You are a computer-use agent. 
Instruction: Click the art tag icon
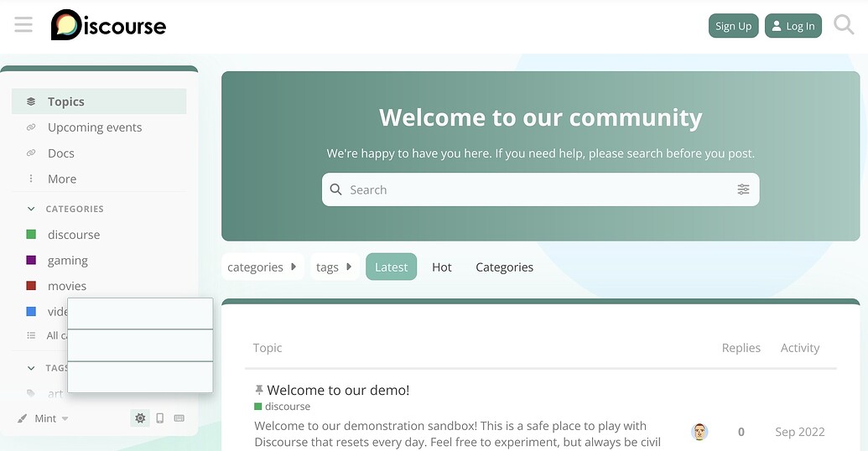[31, 393]
